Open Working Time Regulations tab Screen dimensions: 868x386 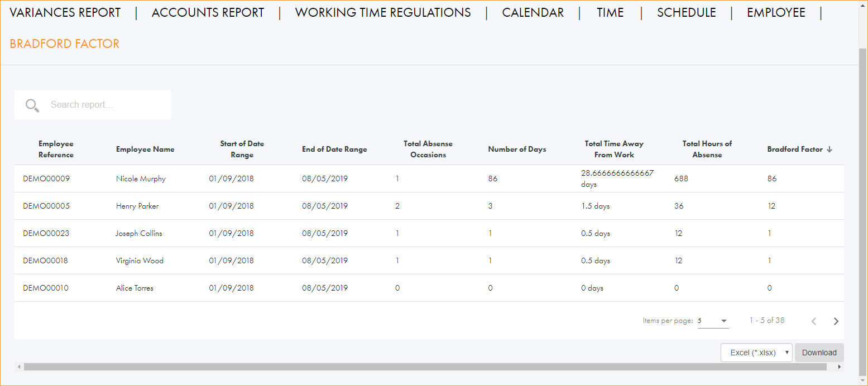pyautogui.click(x=383, y=13)
